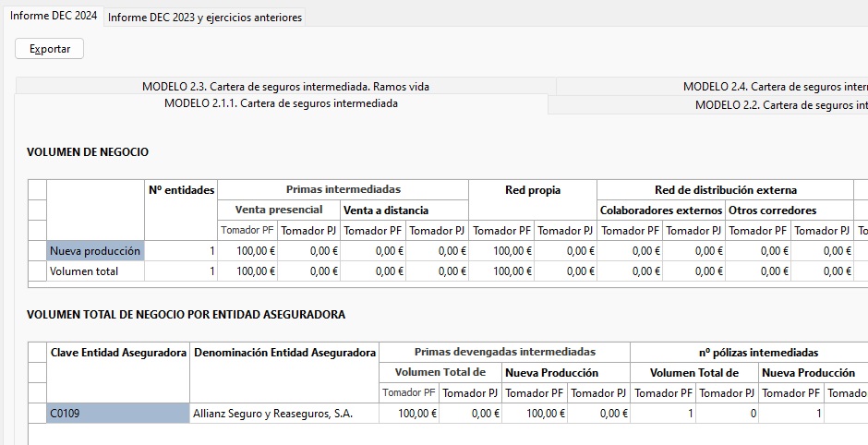Click VOLUMEN TOTAL DE NEGOCIO POR ENTIDAD ASEGURADORA title
This screenshot has width=868, height=445.
[x=186, y=315]
